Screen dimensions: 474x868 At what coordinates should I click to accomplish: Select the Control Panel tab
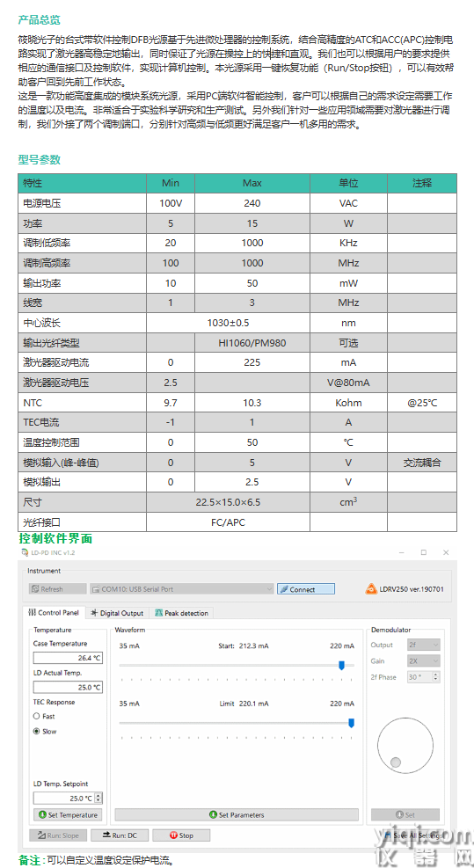53,613
